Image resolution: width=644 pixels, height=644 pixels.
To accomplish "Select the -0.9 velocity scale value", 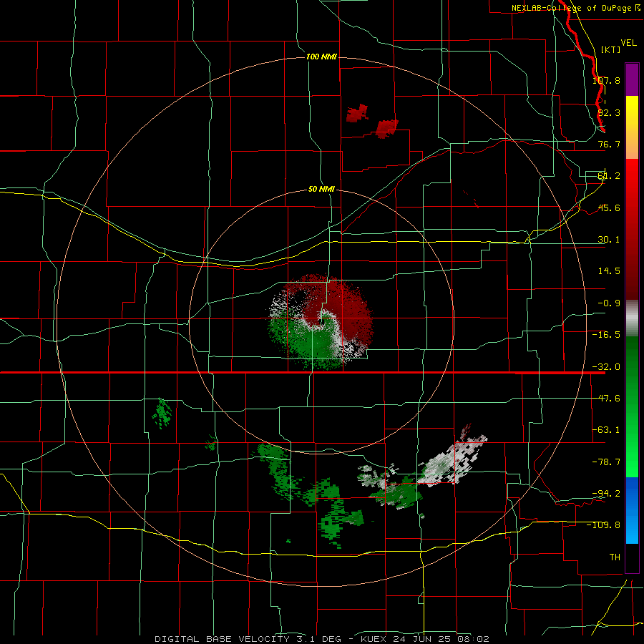I will coord(609,303).
